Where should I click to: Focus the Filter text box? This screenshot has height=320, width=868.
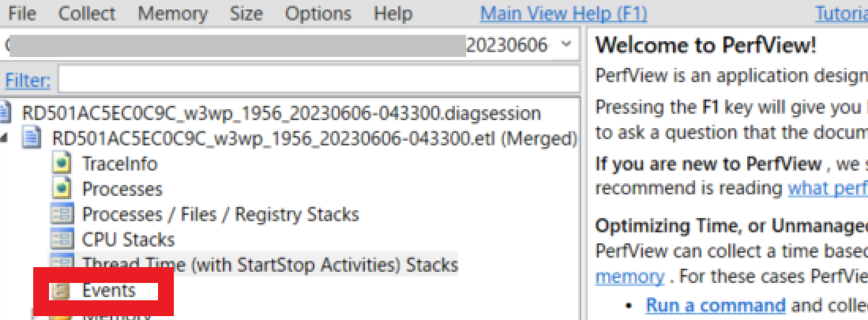tap(316, 80)
